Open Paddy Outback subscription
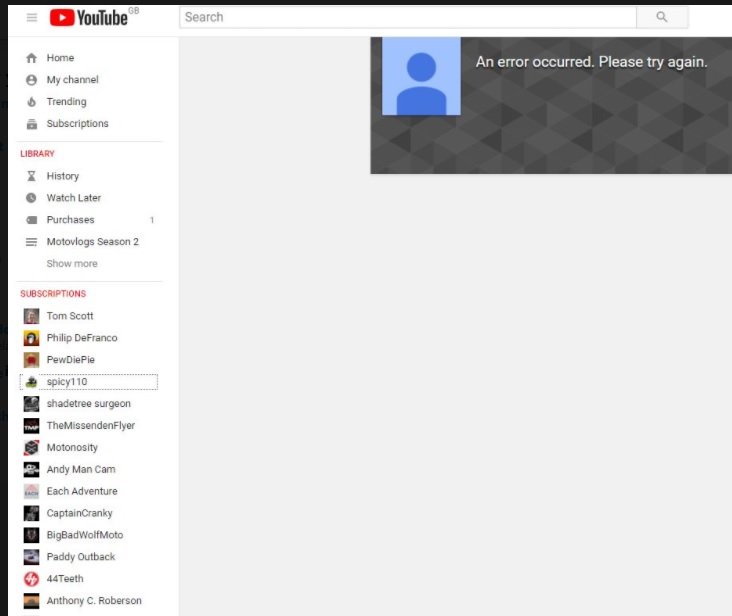The width and height of the screenshot is (732, 616). pyautogui.click(x=81, y=557)
